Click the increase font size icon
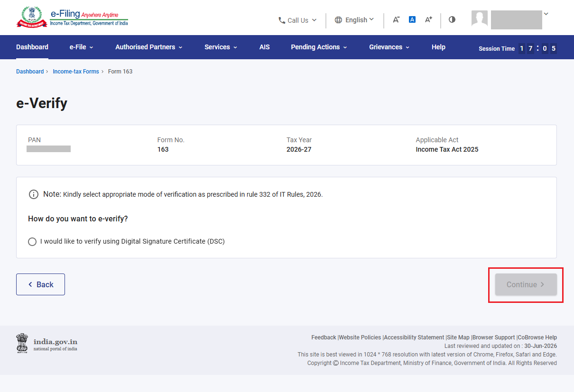 (428, 19)
